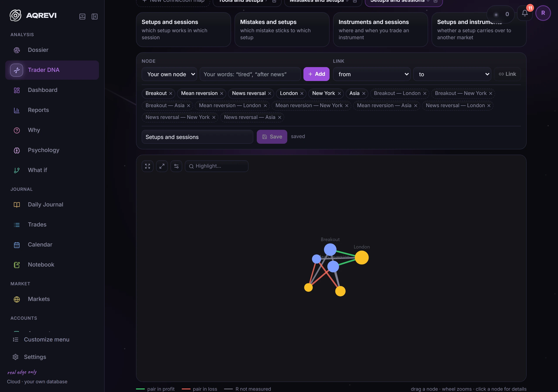
Task: Remove the Mean reversion node chip
Action: [222, 93]
